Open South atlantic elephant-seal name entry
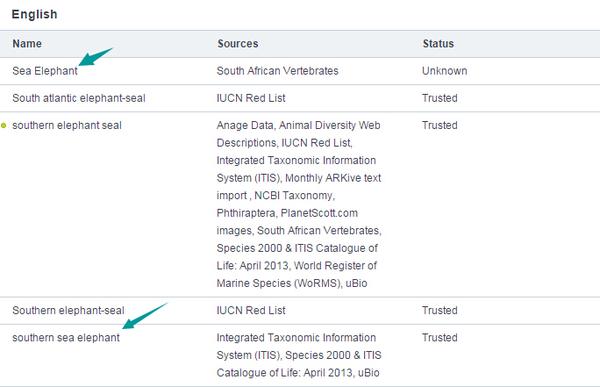Screen dimensions: 600x387 click(79, 98)
